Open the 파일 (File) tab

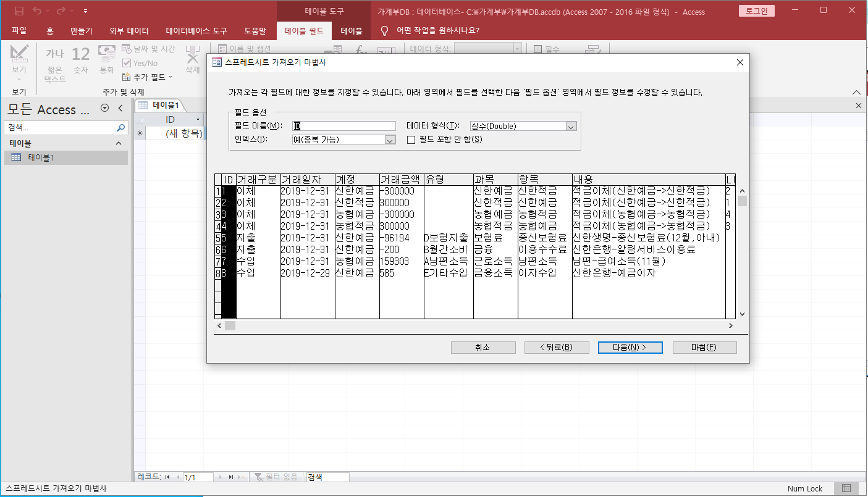click(x=19, y=30)
